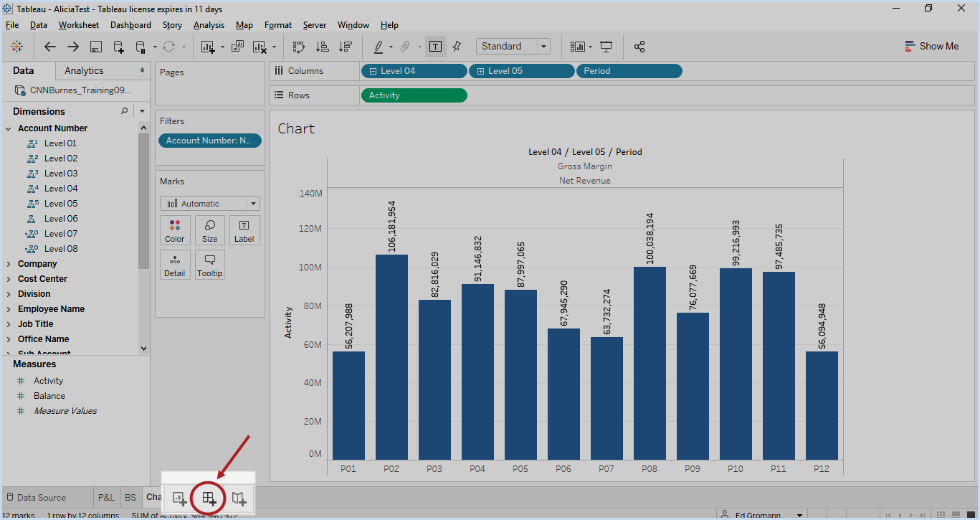This screenshot has width=980, height=520.
Task: Click the Period pill in Columns
Action: click(x=629, y=71)
